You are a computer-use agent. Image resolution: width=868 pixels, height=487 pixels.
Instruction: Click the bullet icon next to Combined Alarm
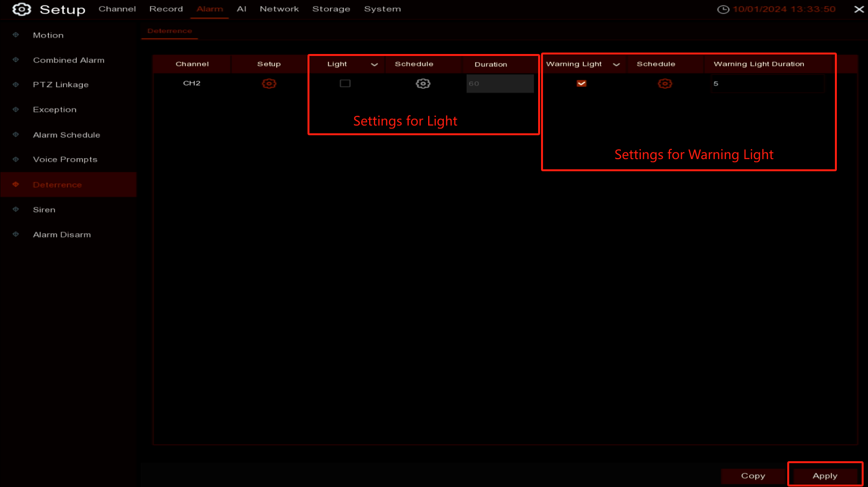click(16, 60)
